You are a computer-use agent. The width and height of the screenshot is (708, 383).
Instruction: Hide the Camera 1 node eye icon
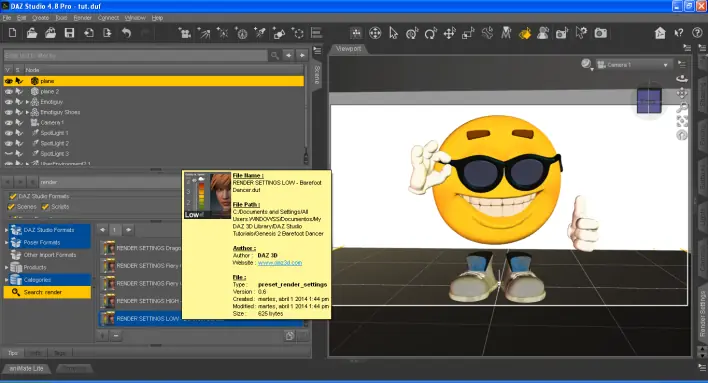pyautogui.click(x=9, y=122)
